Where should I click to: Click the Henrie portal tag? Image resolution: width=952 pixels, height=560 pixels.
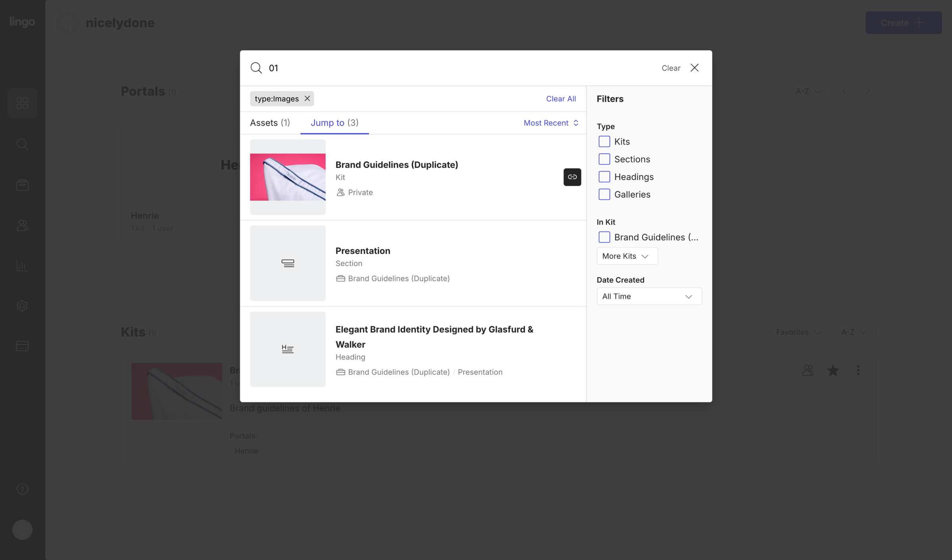[x=246, y=451]
